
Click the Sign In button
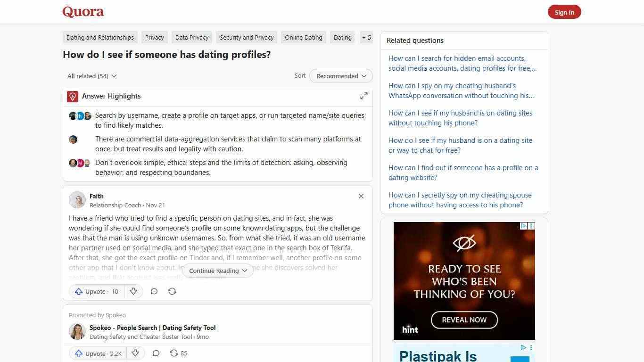[x=564, y=12]
